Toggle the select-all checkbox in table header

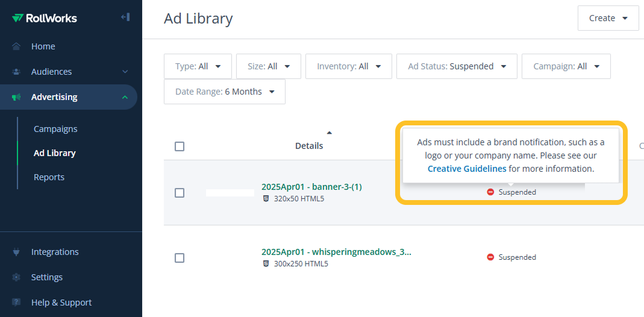[180, 146]
